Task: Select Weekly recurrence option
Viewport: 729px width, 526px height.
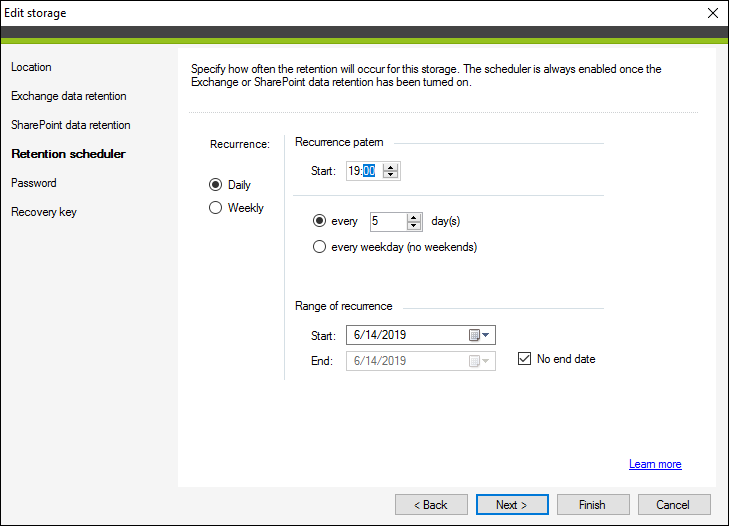Action: tap(215, 207)
